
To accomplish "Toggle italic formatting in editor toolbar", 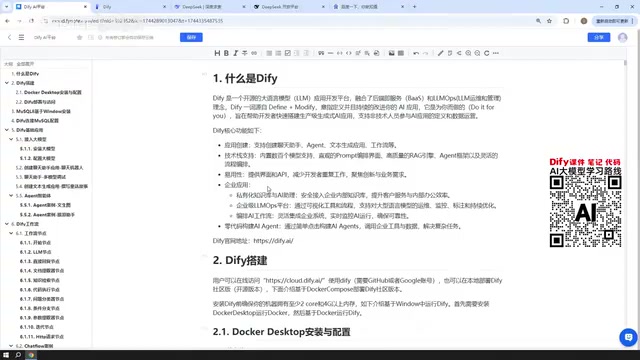I will point(236,53).
